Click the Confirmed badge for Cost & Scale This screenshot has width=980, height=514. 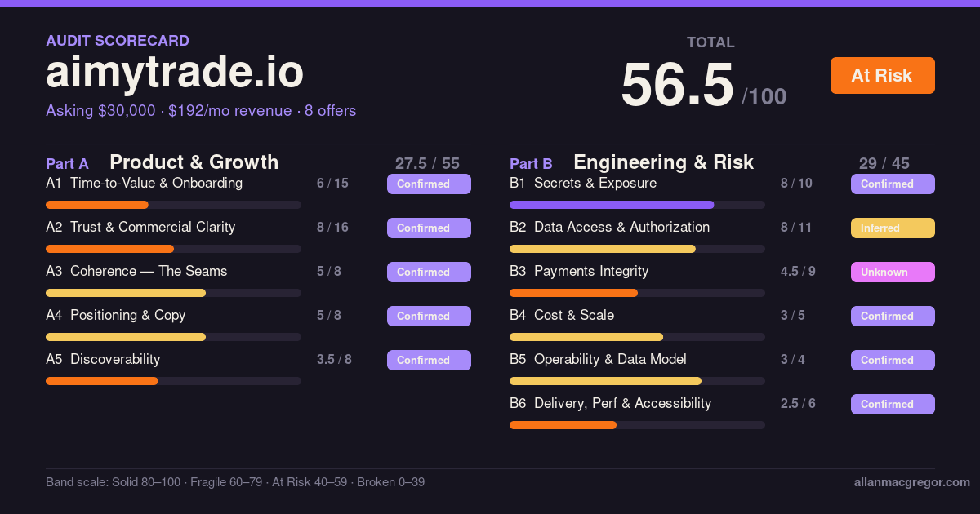[893, 316]
